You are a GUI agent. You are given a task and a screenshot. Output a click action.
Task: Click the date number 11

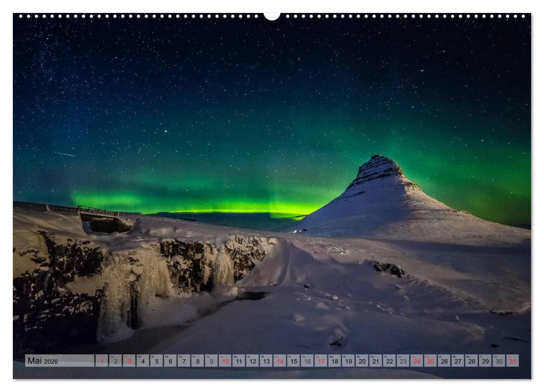click(x=239, y=361)
